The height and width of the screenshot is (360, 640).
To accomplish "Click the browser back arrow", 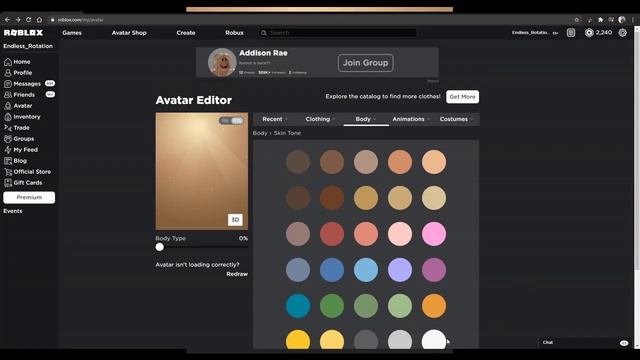I will click(x=7, y=20).
